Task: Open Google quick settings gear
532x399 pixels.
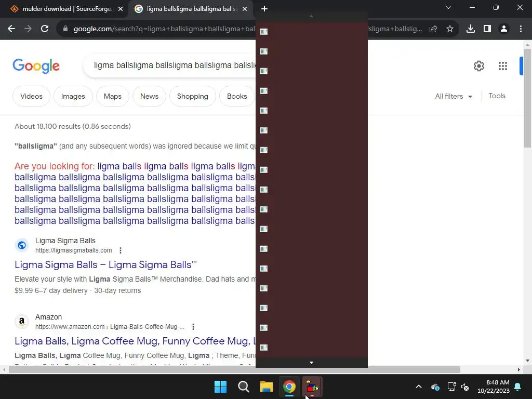Action: point(478,66)
